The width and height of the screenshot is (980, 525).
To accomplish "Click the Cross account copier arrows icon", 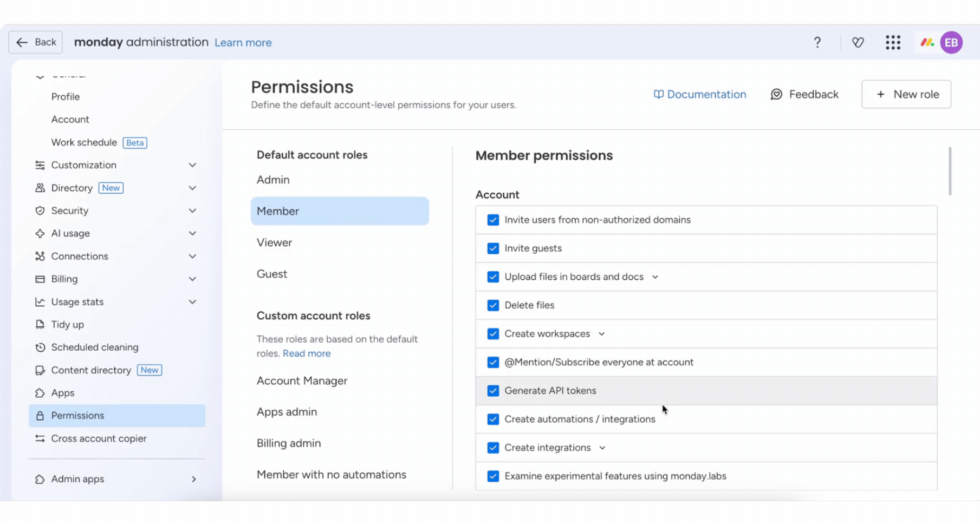I will pos(40,438).
